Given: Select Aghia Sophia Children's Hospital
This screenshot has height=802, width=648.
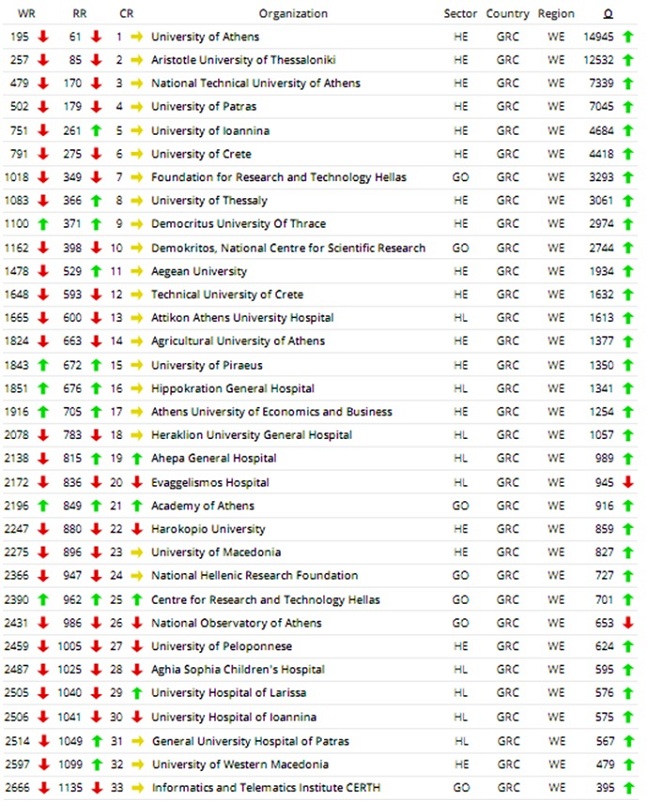Looking at the screenshot, I should coord(238,670).
